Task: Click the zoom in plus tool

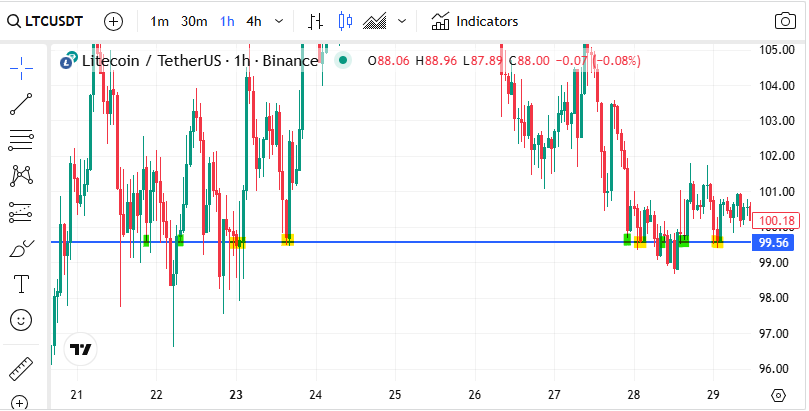Action: click(19, 403)
